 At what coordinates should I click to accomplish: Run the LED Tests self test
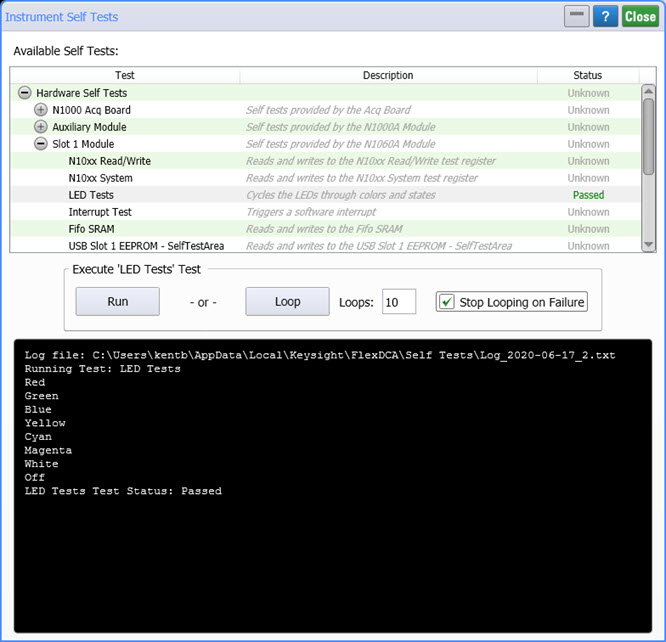click(x=117, y=302)
